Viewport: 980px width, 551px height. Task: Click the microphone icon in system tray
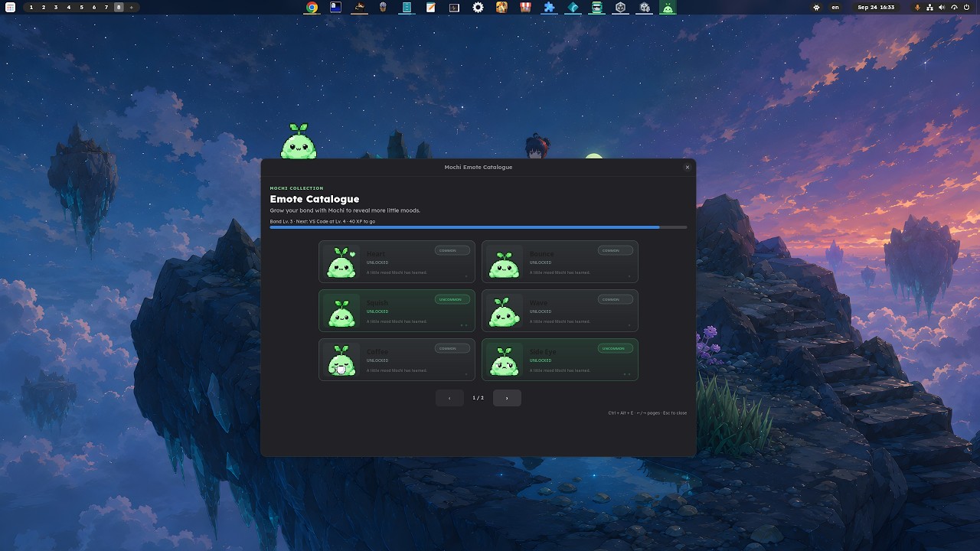[x=918, y=7]
